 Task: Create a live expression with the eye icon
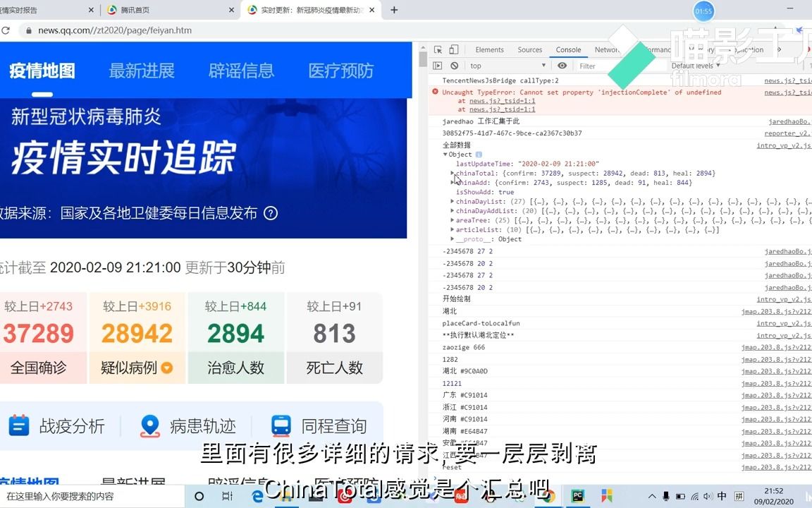pyautogui.click(x=562, y=66)
